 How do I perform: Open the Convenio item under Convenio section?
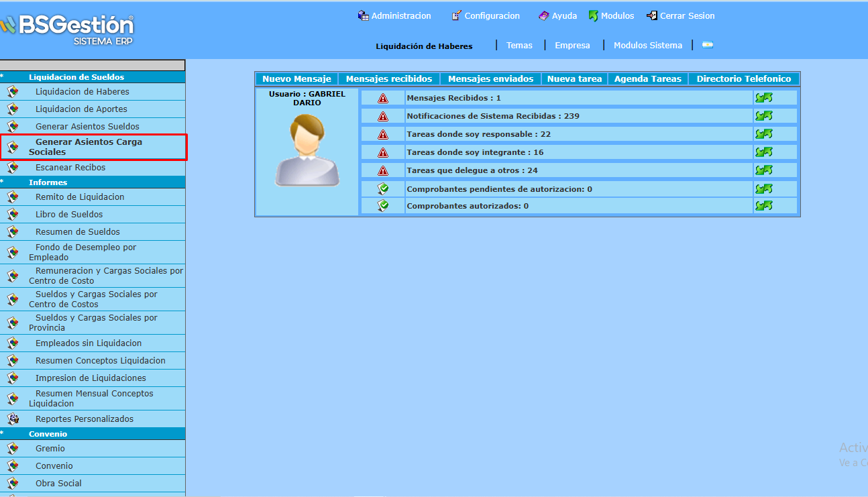(54, 466)
